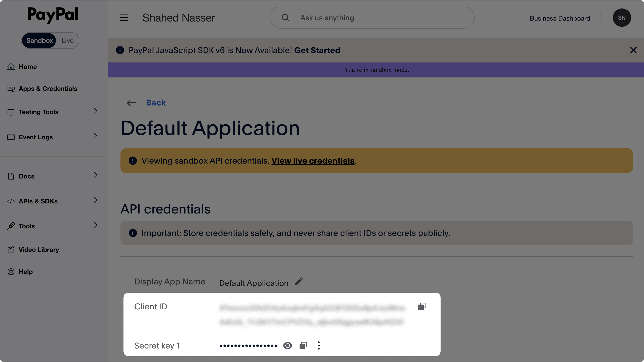Expand the Event Logs submenu

pyautogui.click(x=95, y=136)
